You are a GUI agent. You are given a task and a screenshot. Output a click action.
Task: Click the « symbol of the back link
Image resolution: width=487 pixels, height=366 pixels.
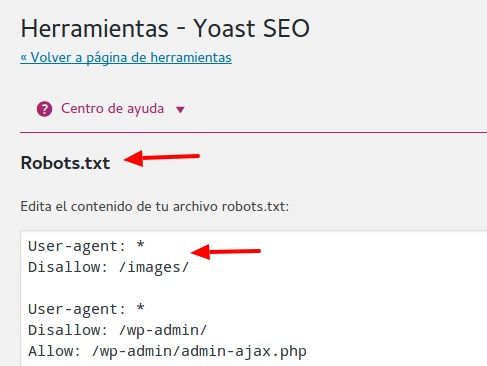24,58
